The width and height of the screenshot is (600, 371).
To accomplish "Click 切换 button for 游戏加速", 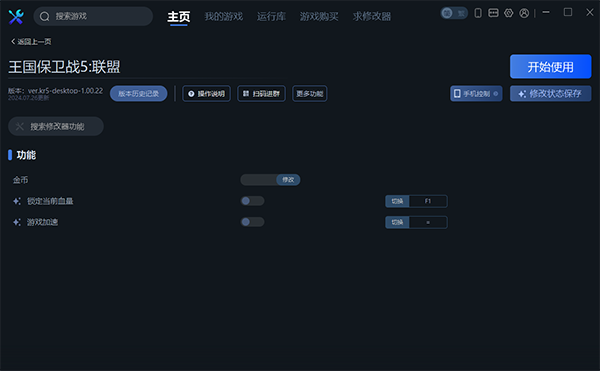I will (x=397, y=222).
